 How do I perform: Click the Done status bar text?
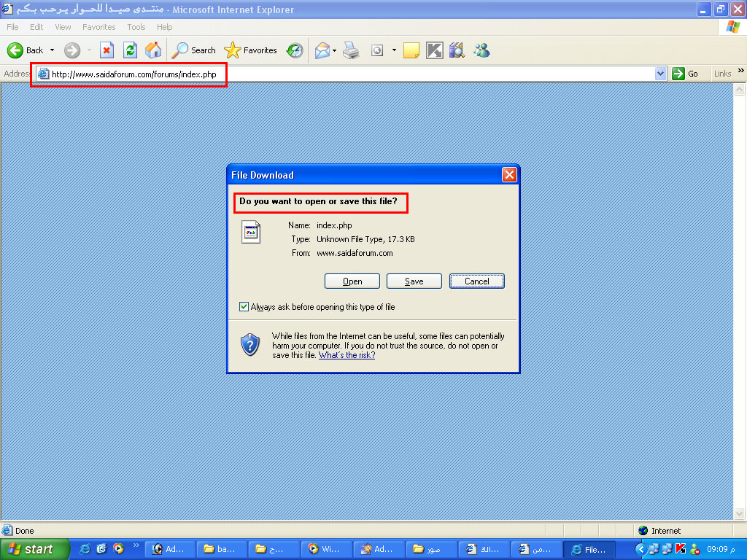tap(24, 531)
